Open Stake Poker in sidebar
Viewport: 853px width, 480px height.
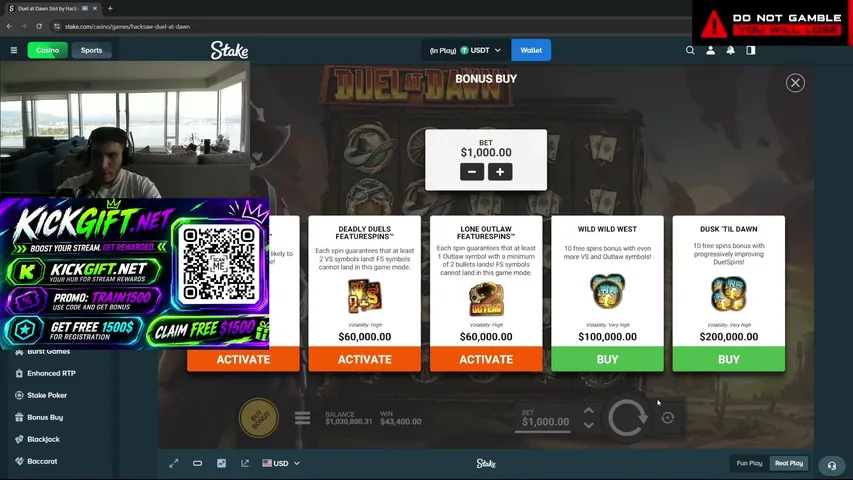[47, 395]
